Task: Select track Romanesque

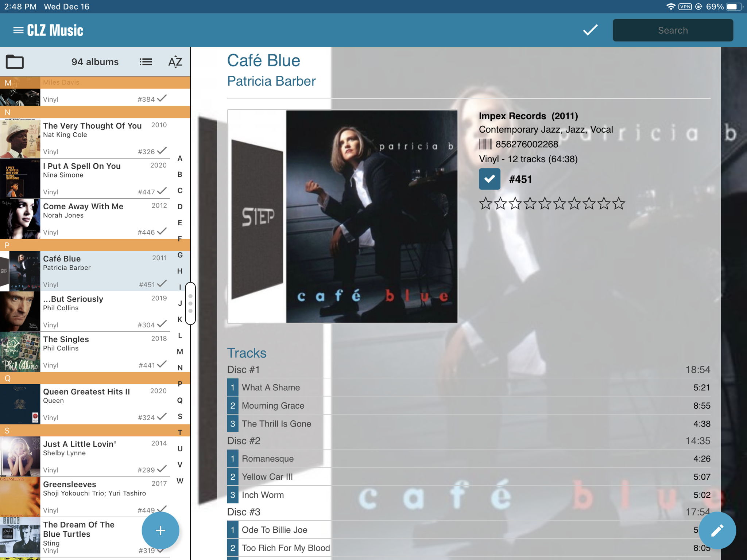Action: click(469, 458)
